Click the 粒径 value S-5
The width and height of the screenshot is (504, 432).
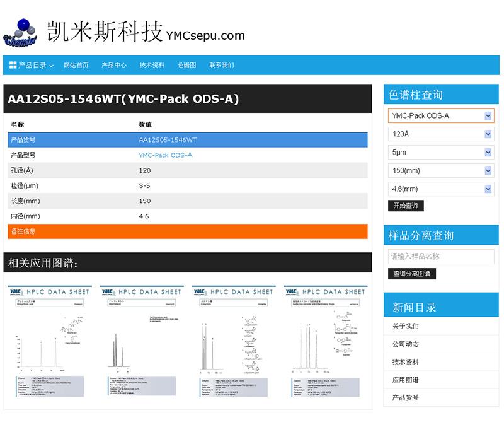tap(144, 185)
